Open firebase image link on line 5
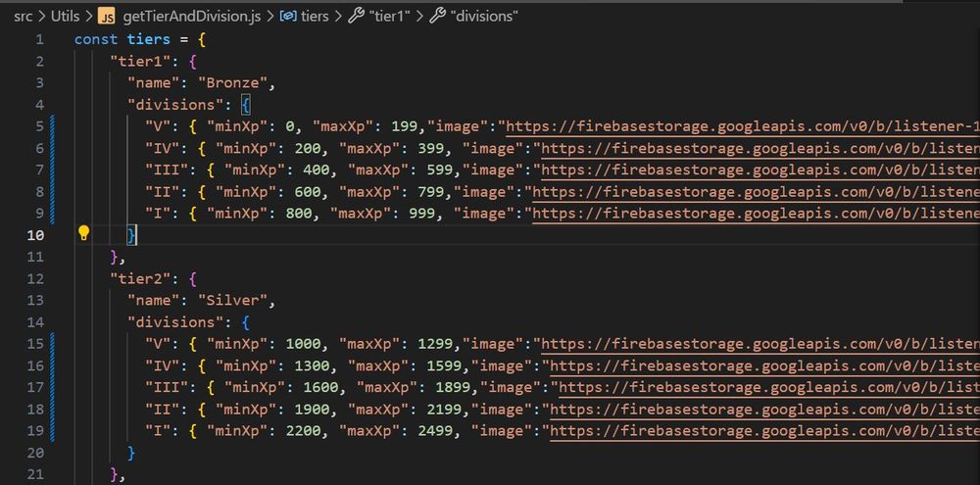The width and height of the screenshot is (980, 485). 743,126
